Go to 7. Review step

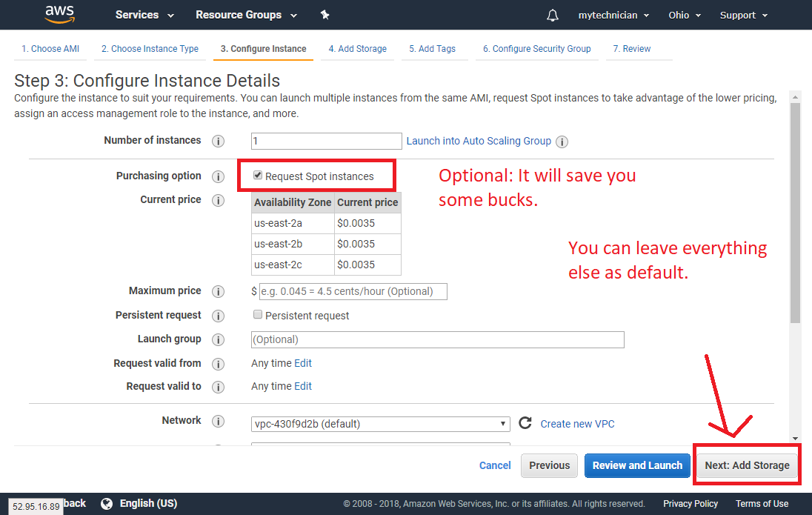(632, 49)
